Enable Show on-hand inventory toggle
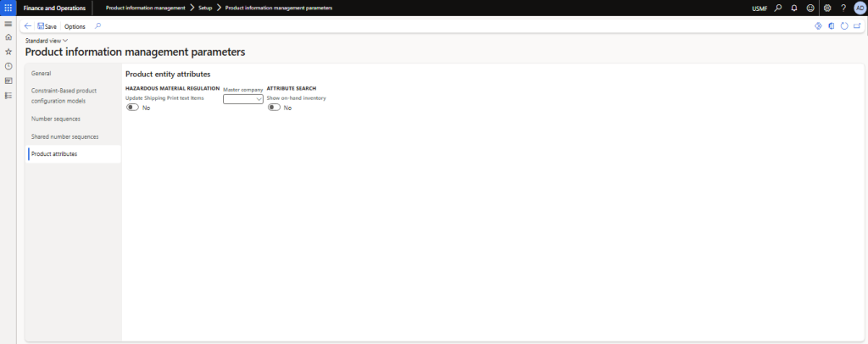 (x=274, y=108)
